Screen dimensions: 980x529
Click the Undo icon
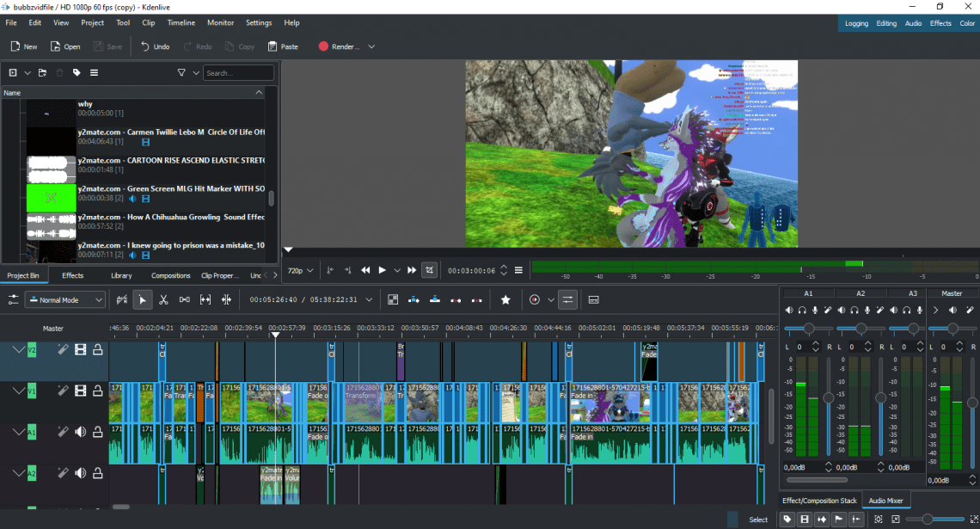coord(144,46)
